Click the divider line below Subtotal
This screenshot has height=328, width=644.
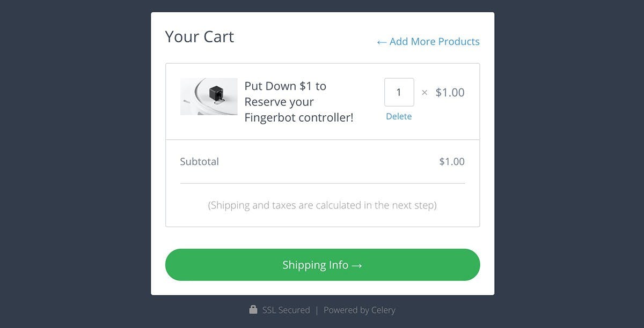pos(322,183)
